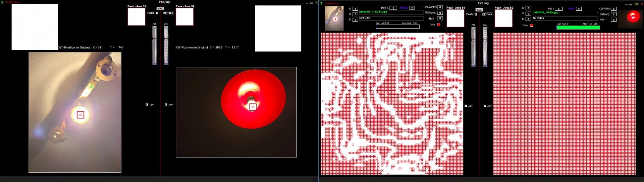This screenshot has width=644, height=182.
Task: Click the Hell-1 input field for the first image
Action: [393, 8]
